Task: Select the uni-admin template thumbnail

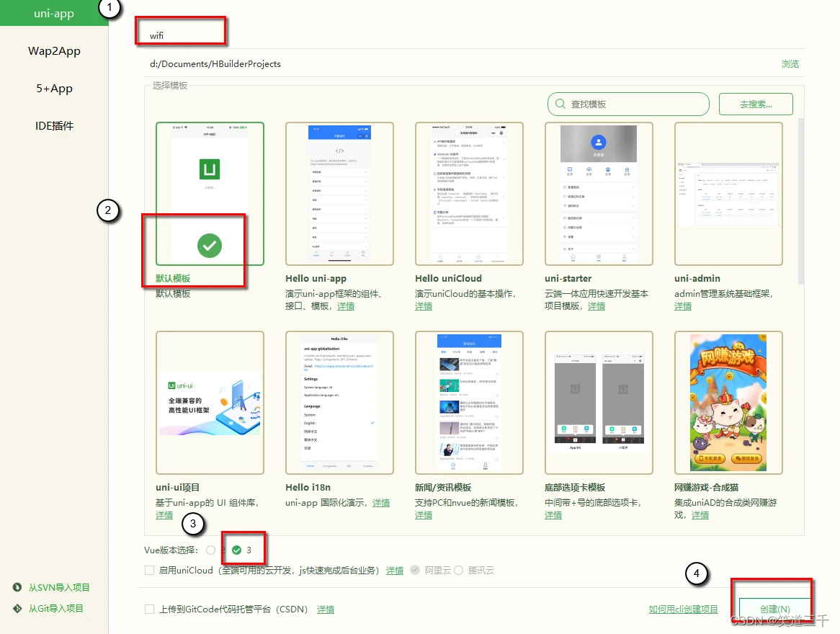Action: (x=728, y=194)
